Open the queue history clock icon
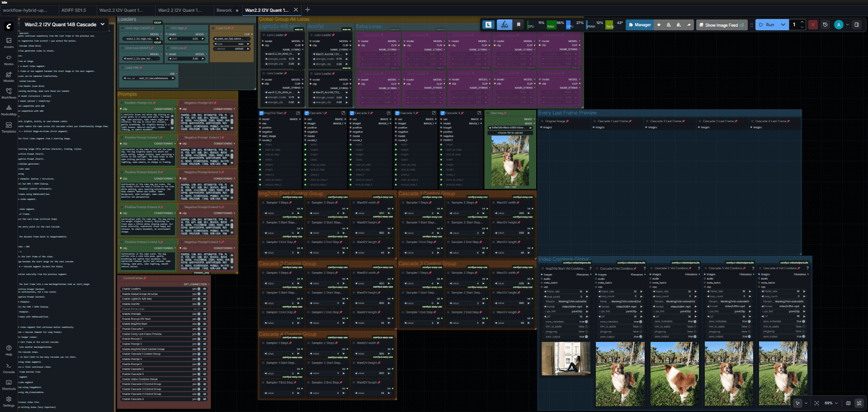 825,25
